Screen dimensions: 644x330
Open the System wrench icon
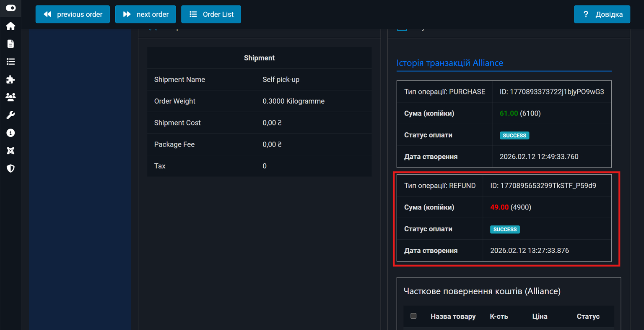[x=10, y=115]
